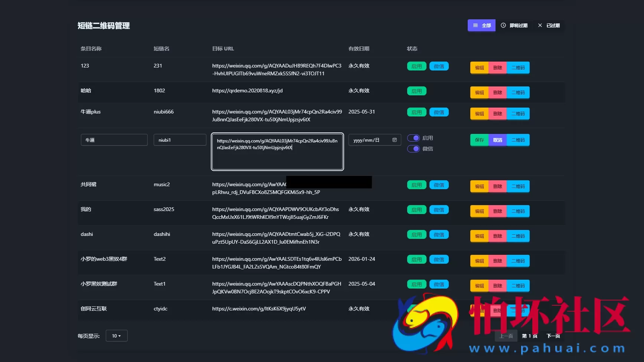644x362 pixels.
Task: Click the list icon on the 全部 filter
Action: pyautogui.click(x=475, y=25)
